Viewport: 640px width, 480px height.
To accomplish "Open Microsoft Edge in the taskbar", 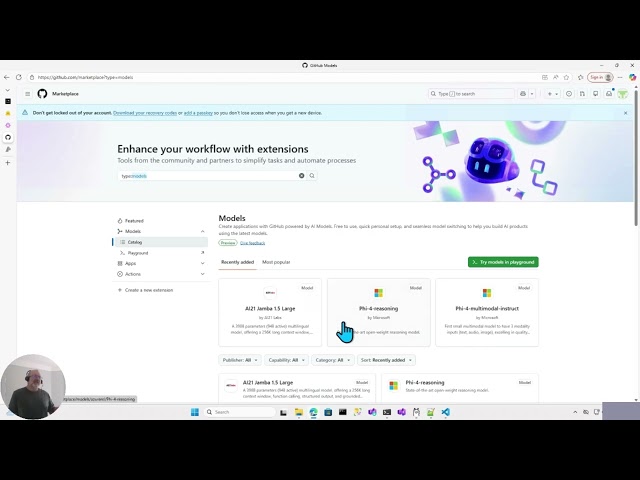I will pyautogui.click(x=313, y=412).
